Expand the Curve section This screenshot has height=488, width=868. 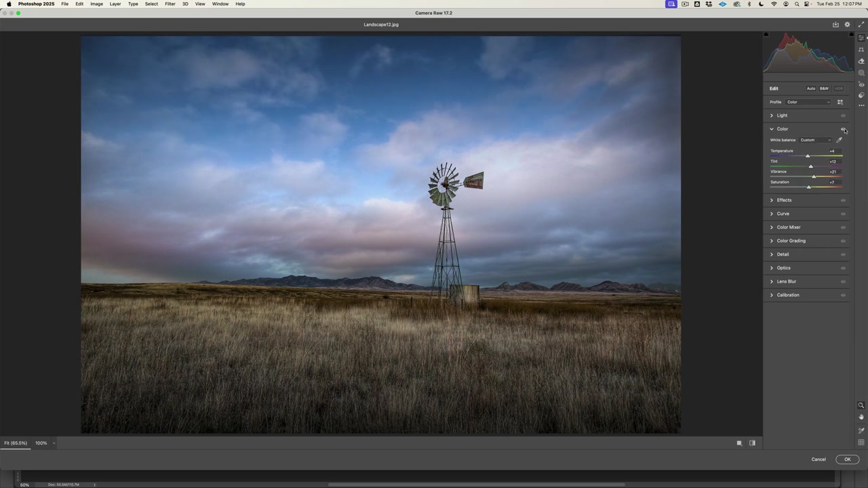click(783, 213)
